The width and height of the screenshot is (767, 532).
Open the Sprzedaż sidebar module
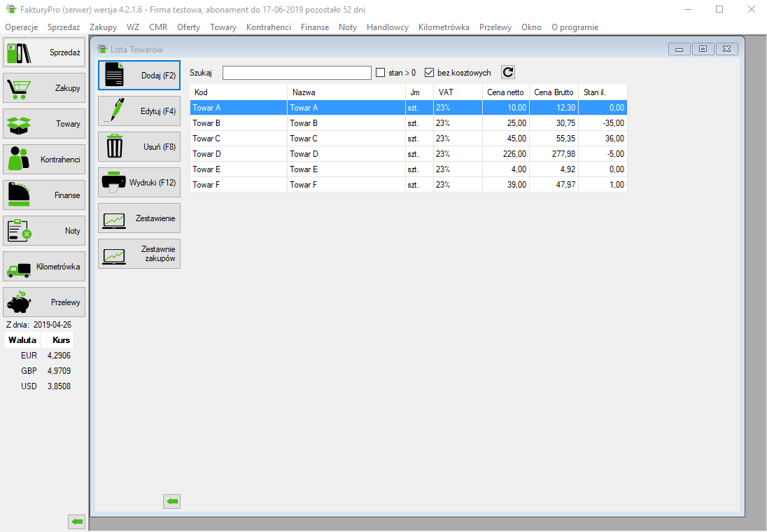click(x=44, y=52)
